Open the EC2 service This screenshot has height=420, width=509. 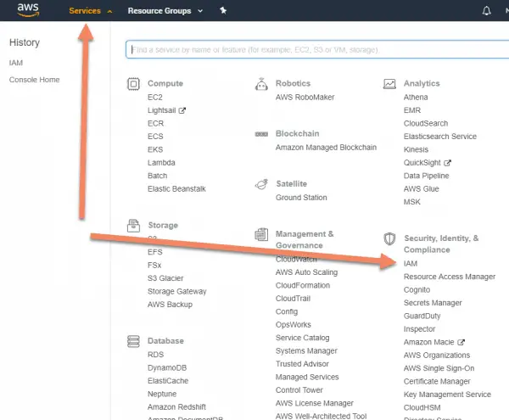click(155, 97)
